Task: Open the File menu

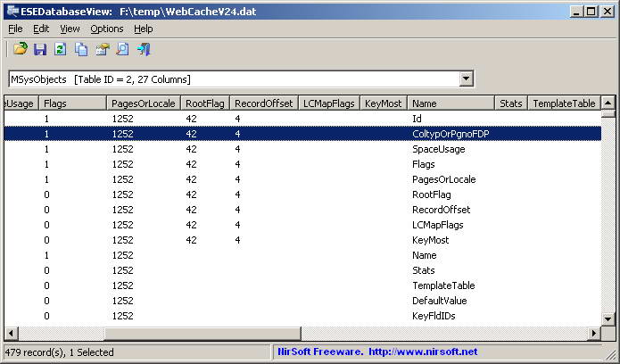Action: (15, 29)
